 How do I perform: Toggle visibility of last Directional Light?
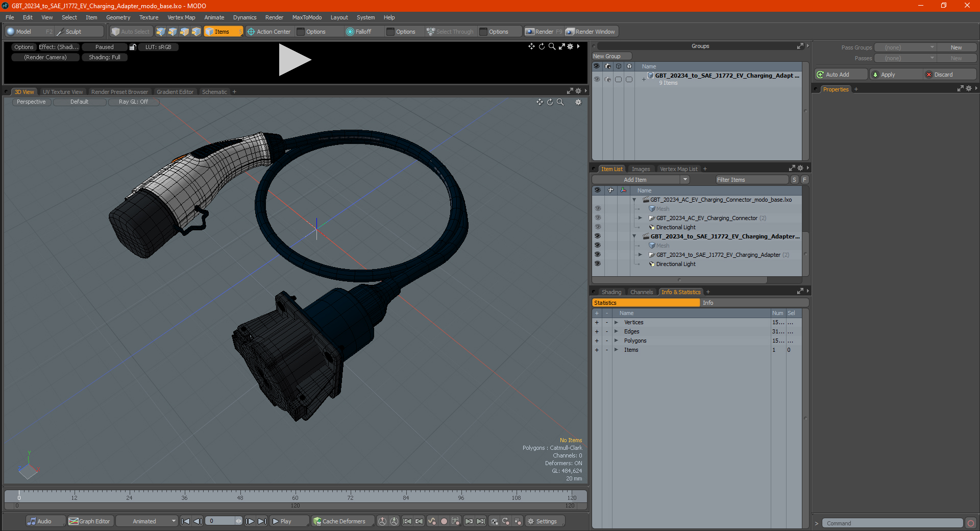[x=597, y=264]
